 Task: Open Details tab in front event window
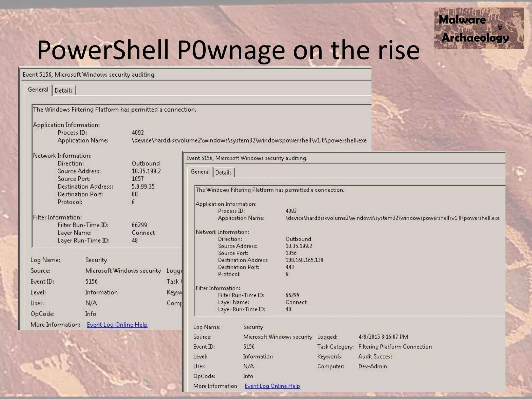(x=223, y=173)
